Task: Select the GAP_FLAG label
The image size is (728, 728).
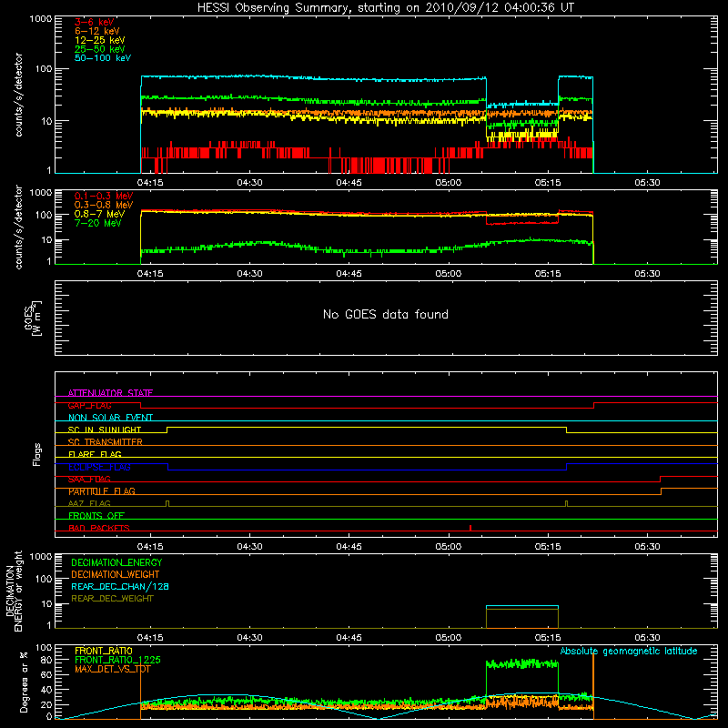Action: [x=89, y=405]
